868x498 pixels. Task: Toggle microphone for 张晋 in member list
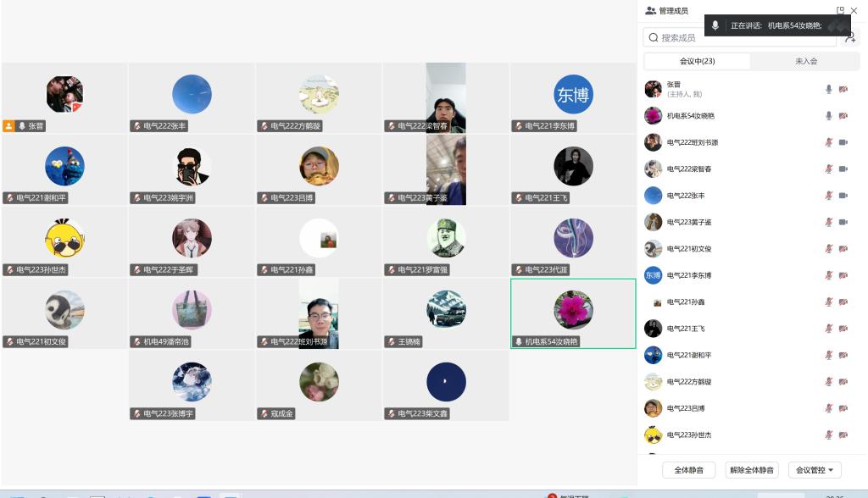(x=828, y=89)
